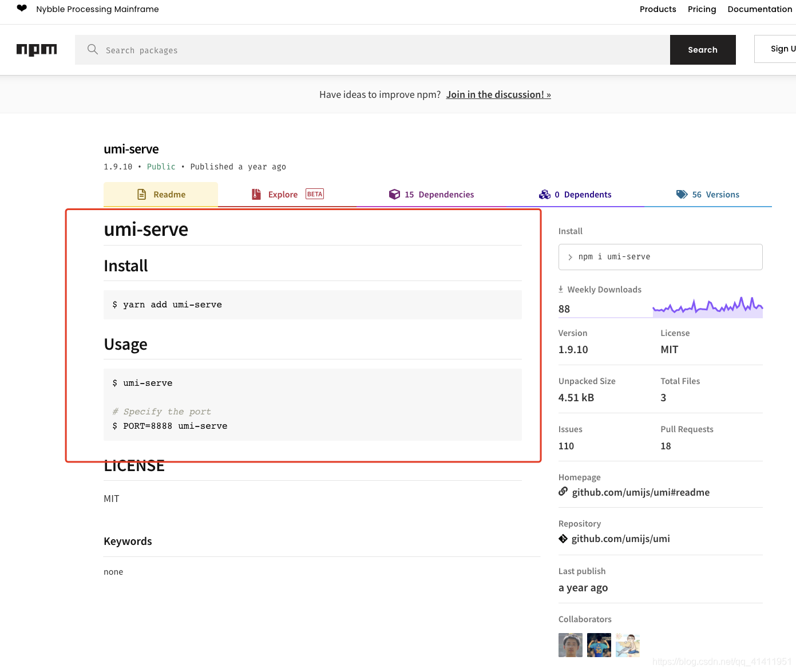Click the magnifier icon in search box
Image resolution: width=796 pixels, height=672 pixels.
pos(93,50)
